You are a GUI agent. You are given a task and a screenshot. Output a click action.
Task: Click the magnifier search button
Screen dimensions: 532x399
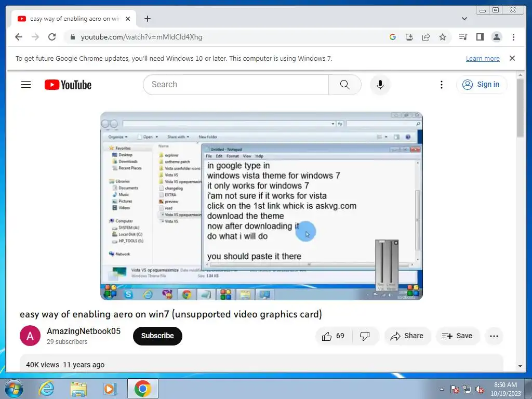coord(345,85)
